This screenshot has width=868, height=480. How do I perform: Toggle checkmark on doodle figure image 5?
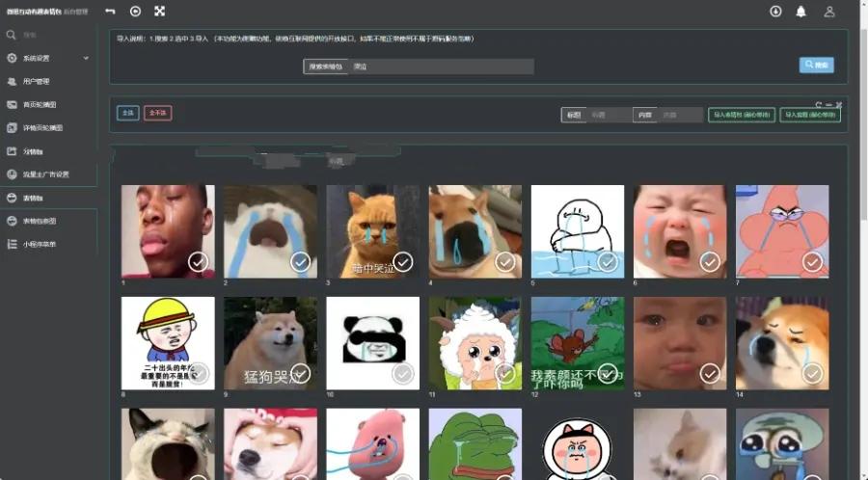(x=608, y=261)
